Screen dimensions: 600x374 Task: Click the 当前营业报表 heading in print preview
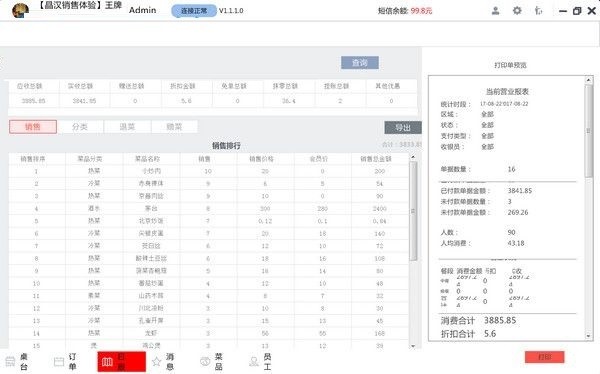(507, 91)
